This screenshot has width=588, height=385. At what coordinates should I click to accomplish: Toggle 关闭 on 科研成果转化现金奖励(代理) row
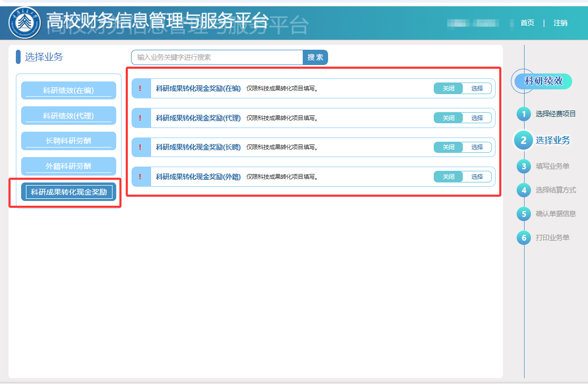[448, 118]
